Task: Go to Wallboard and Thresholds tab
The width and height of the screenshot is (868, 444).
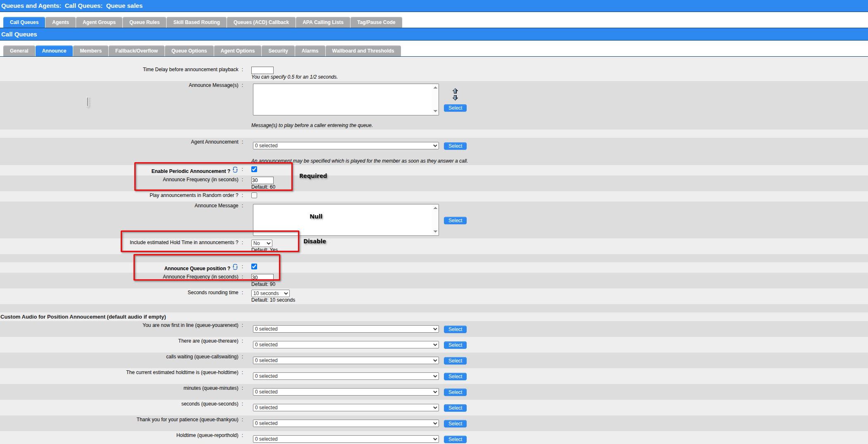Action: click(x=362, y=51)
